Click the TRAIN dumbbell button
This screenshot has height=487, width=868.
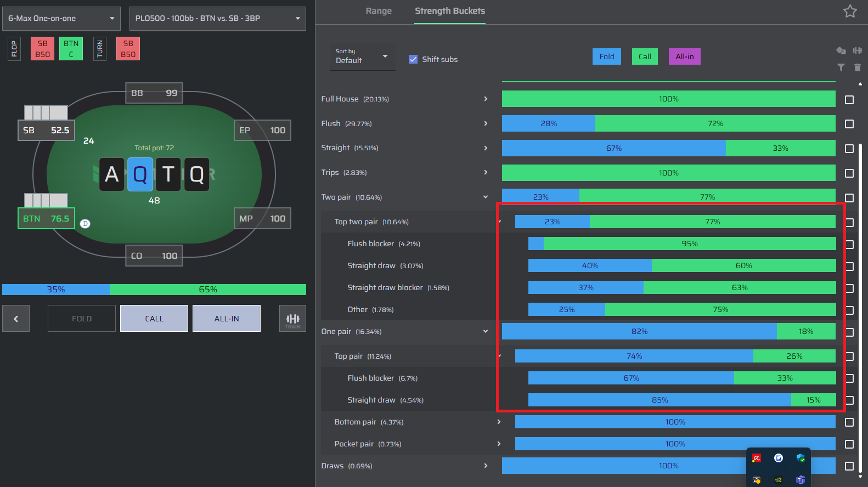click(x=292, y=319)
